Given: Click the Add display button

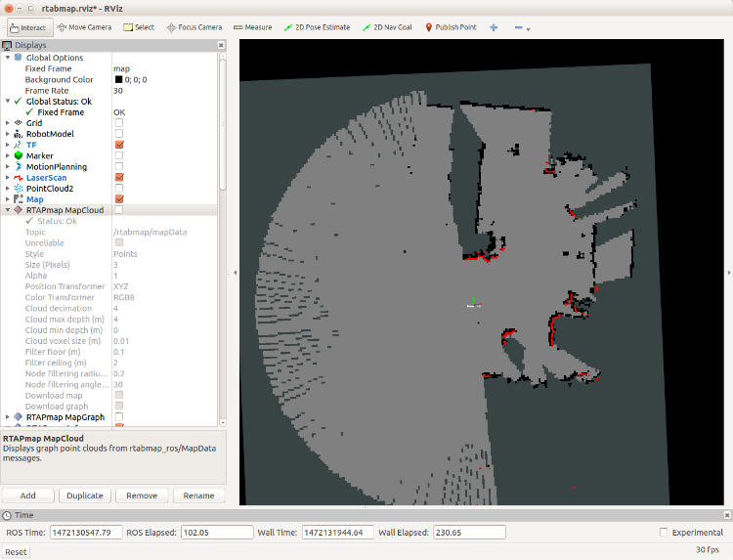Looking at the screenshot, I should (x=28, y=495).
